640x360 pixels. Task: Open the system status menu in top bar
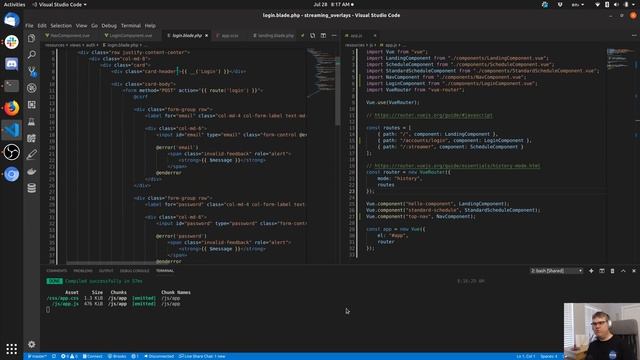(x=616, y=4)
